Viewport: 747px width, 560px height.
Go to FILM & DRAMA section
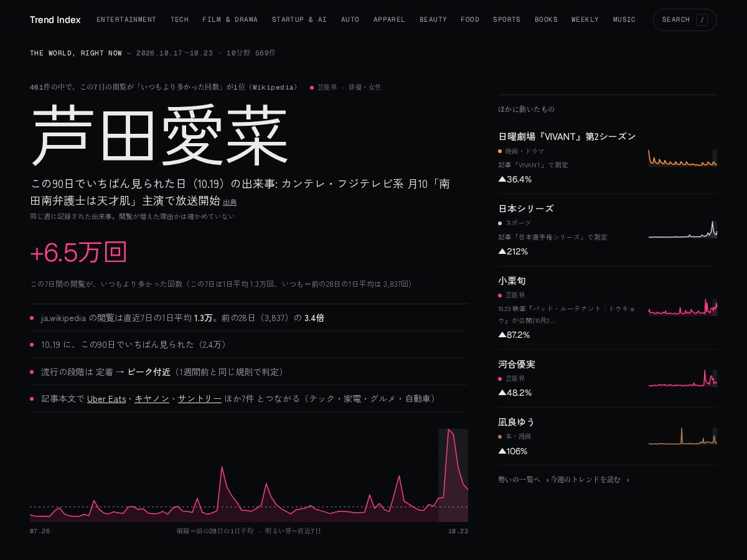pyautogui.click(x=230, y=20)
